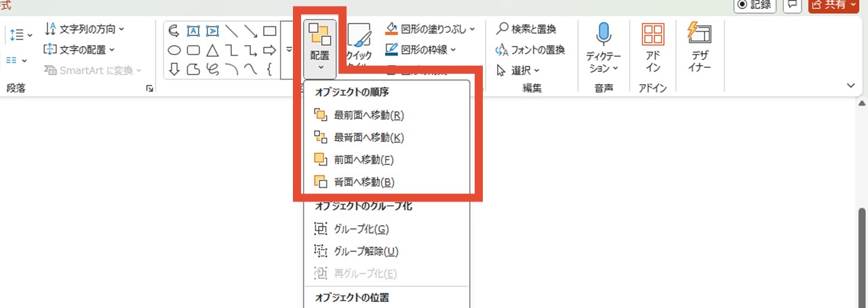This screenshot has height=308, width=868.
Task: Click フォントの置換 button
Action: pyautogui.click(x=530, y=50)
